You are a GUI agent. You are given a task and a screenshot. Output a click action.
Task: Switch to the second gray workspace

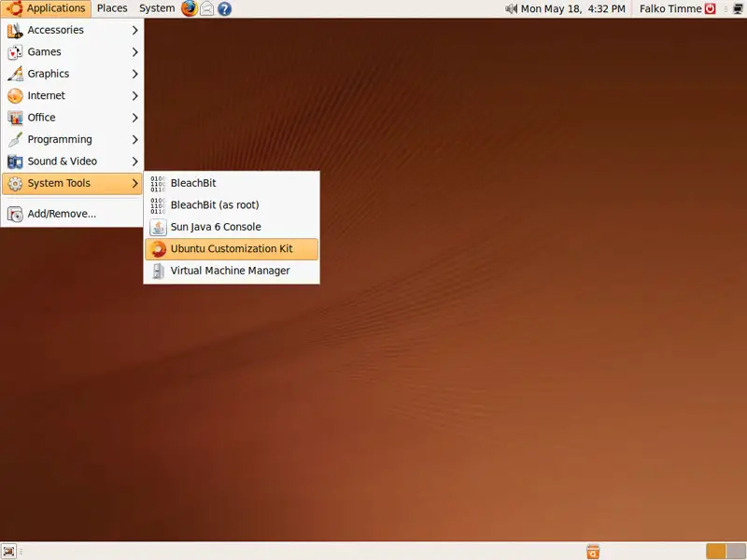[736, 552]
